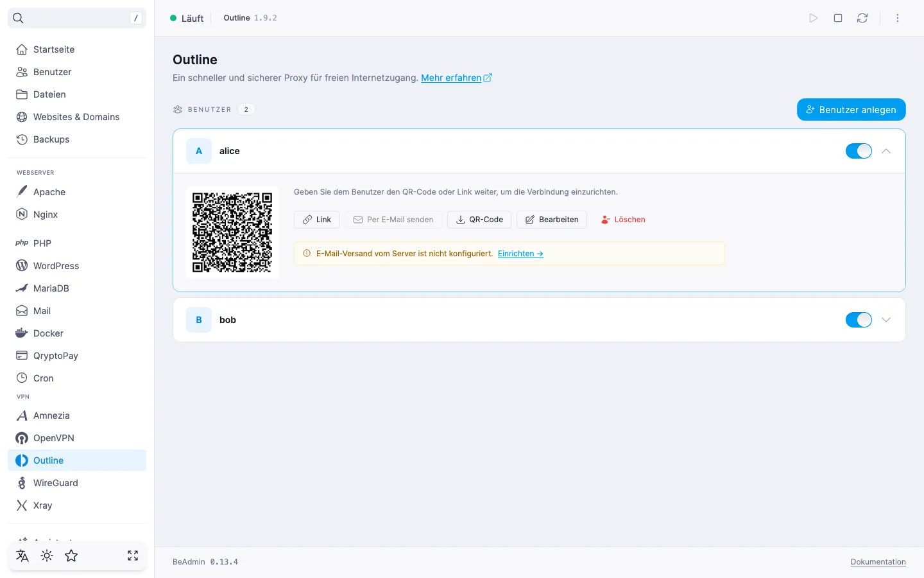Click the Benutzer anlegen button
The image size is (924, 578).
point(851,110)
